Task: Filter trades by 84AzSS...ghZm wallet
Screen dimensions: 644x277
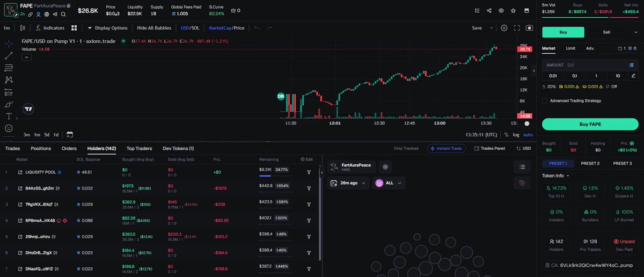Action: 309,188
